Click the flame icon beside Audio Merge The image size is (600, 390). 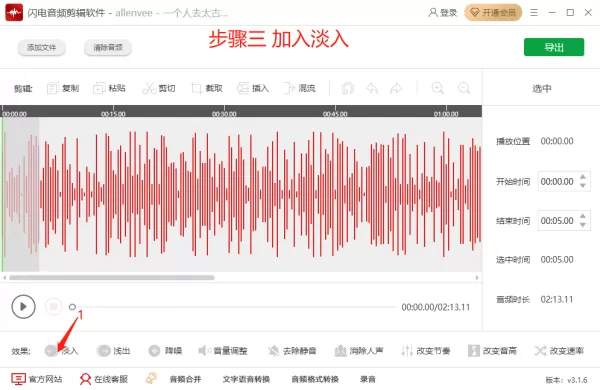tap(151, 378)
